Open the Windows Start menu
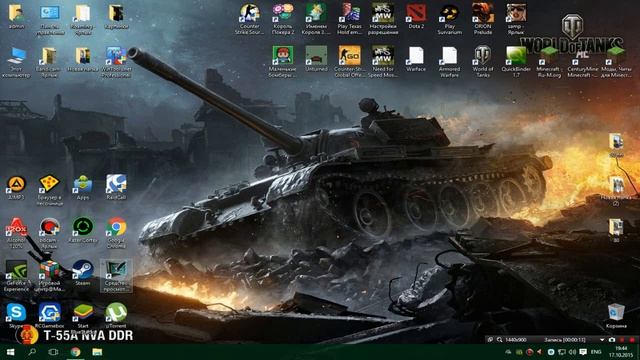640x360 pixels. click(11, 352)
